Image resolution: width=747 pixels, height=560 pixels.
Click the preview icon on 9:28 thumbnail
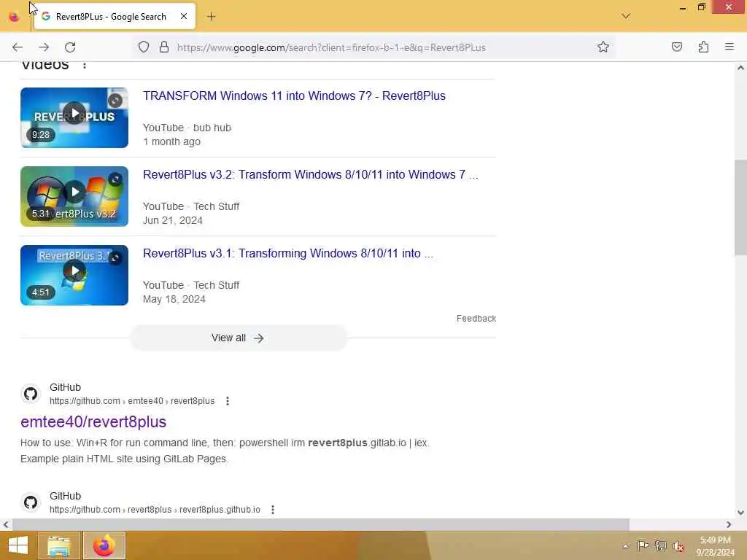[x=115, y=101]
